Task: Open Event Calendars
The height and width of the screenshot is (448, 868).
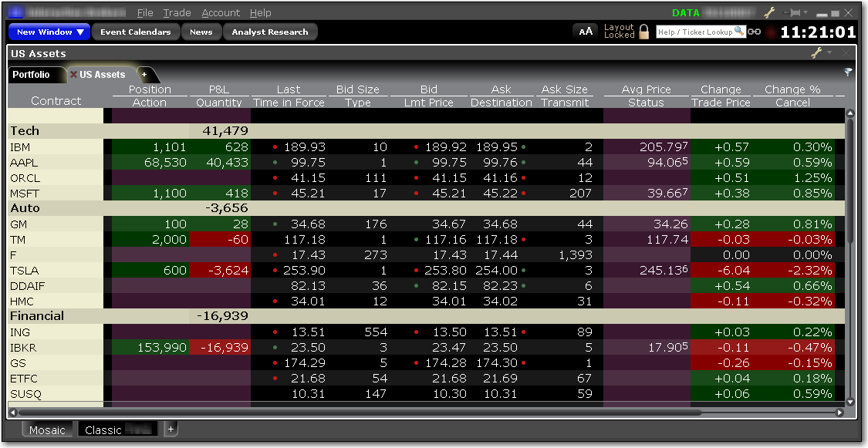Action: 136,32
